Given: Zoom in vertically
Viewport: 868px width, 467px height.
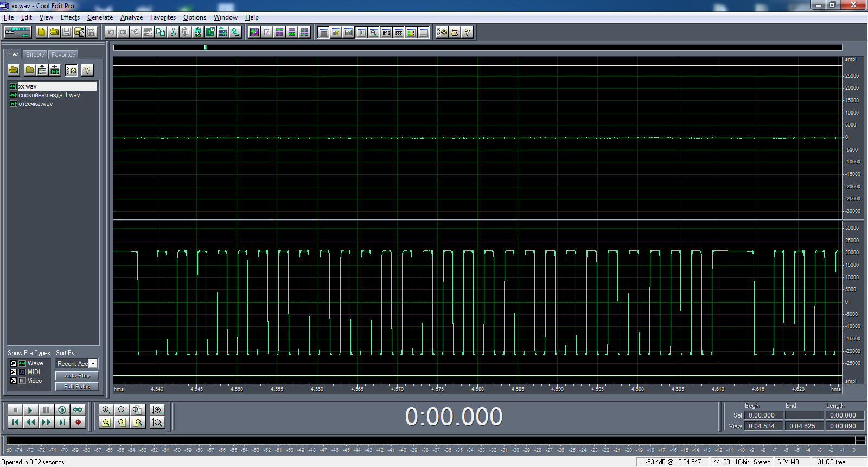Looking at the screenshot, I should pyautogui.click(x=157, y=410).
